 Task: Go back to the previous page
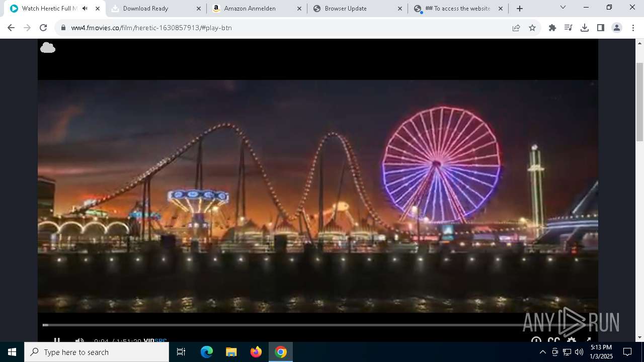click(x=11, y=28)
